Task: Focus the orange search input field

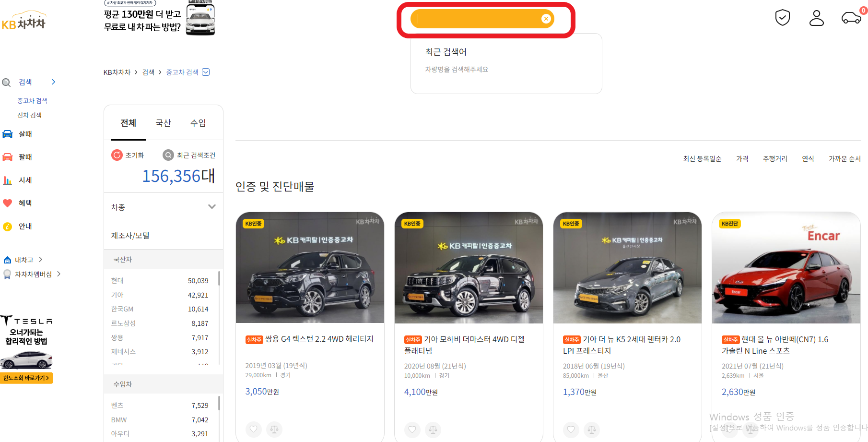Action: (482, 19)
